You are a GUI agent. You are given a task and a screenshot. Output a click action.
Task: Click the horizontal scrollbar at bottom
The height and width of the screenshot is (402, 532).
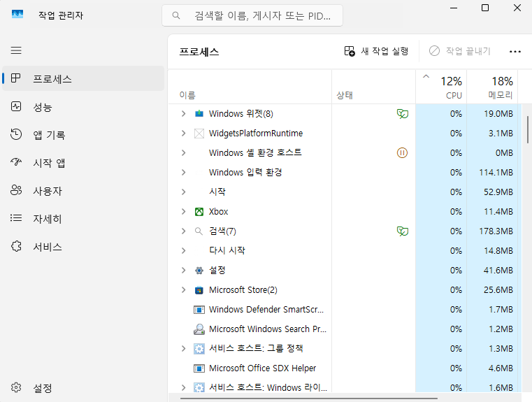pyautogui.click(x=309, y=399)
